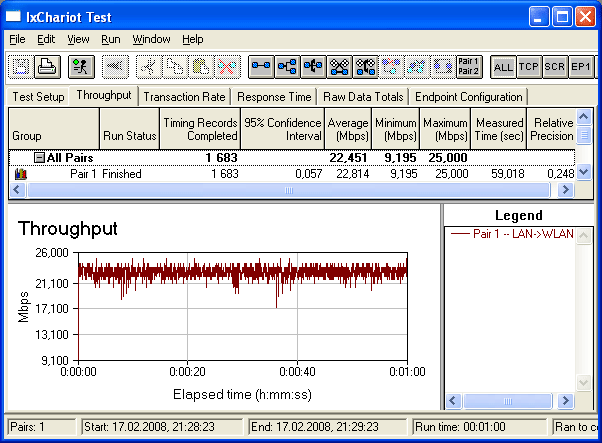Click the results table vertical scrollbar thumb

pos(584,135)
